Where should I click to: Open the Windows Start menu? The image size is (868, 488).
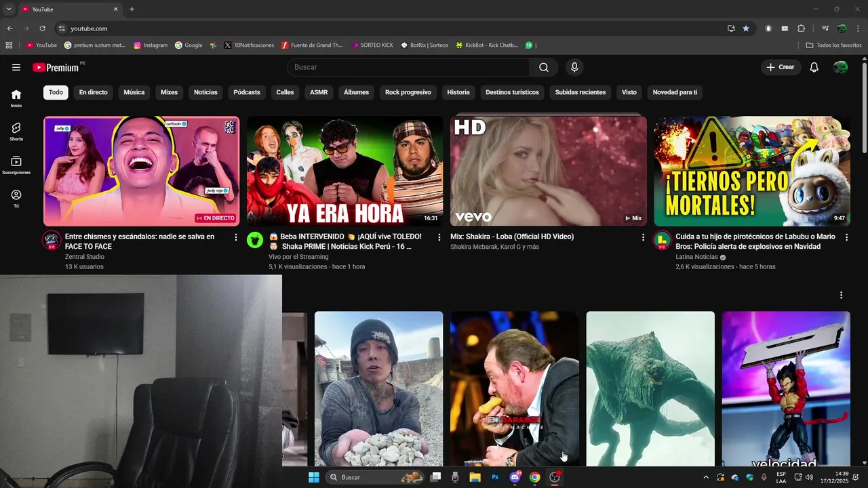(314, 477)
